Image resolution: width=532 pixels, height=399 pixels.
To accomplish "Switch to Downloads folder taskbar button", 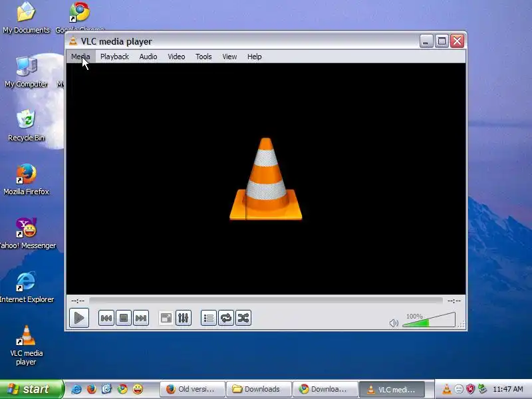I will (259, 389).
